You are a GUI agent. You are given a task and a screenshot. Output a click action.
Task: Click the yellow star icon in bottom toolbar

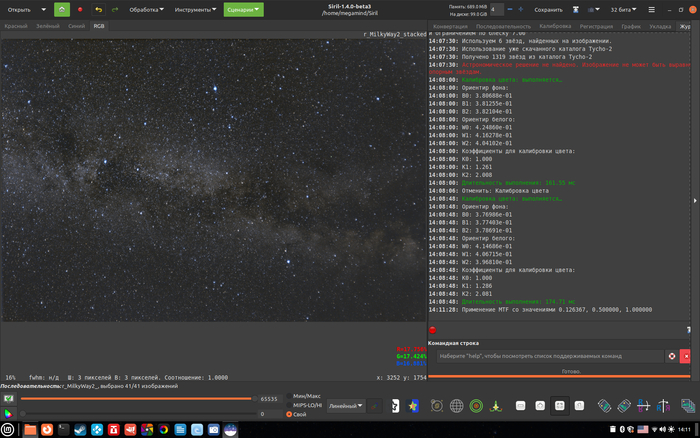click(413, 405)
